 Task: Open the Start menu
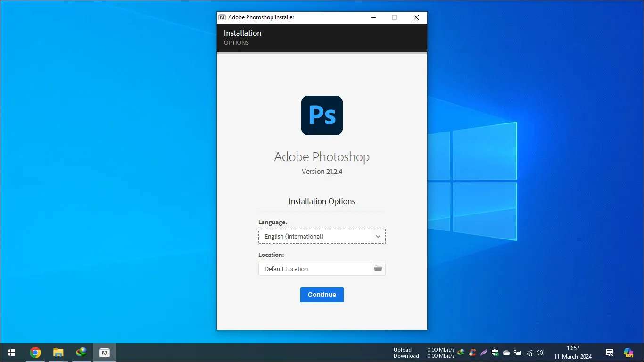[11, 352]
